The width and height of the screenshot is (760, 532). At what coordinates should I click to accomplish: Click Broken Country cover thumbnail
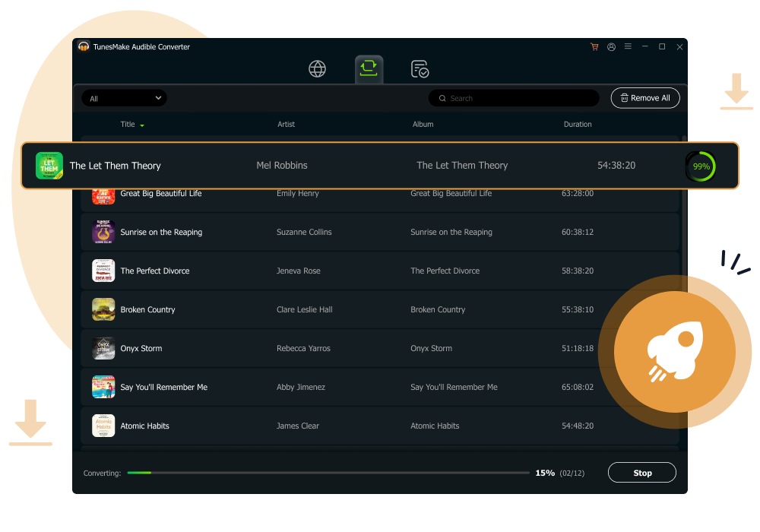103,309
